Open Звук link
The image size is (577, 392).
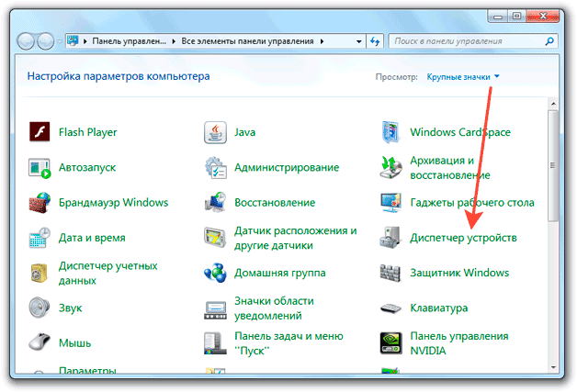tap(70, 308)
